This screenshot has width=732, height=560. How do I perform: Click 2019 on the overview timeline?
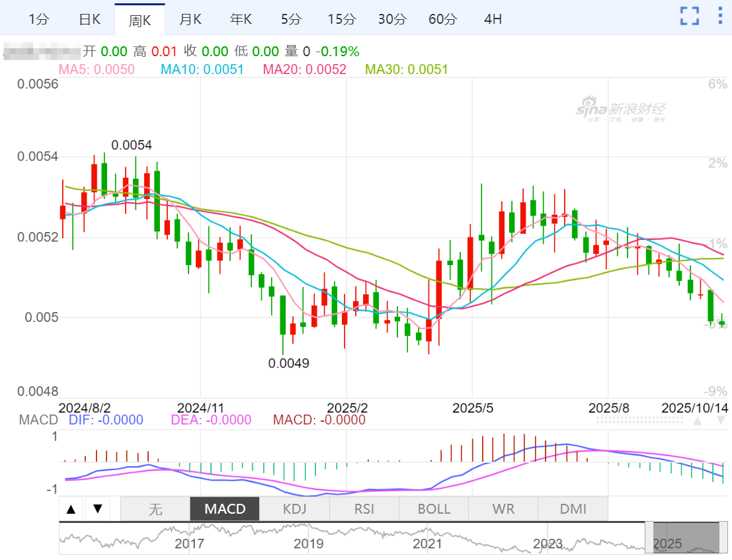click(309, 543)
